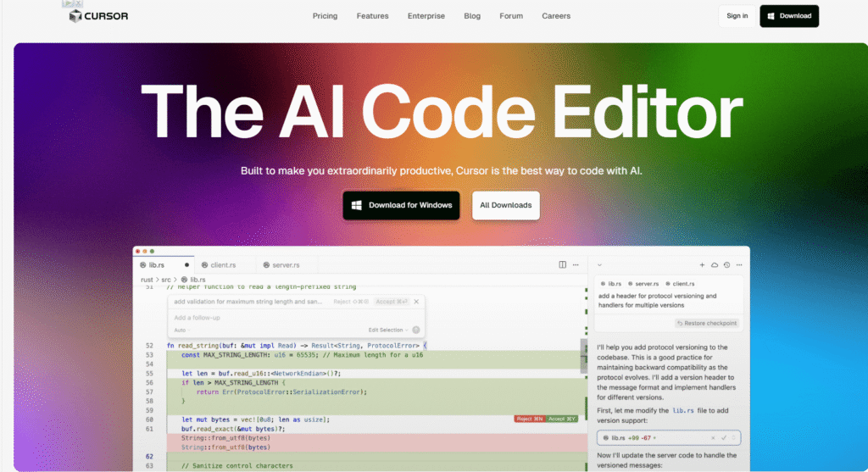Click the lib.rs breadcrumb segment
The width and height of the screenshot is (868, 472).
coord(193,280)
